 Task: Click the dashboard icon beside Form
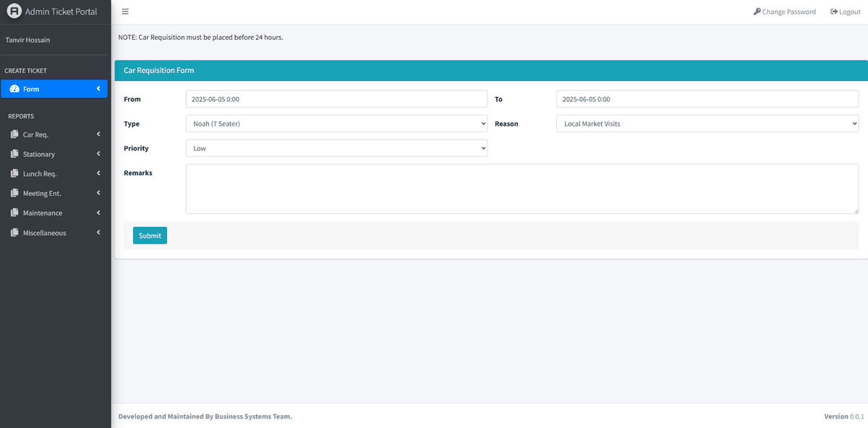pyautogui.click(x=14, y=89)
